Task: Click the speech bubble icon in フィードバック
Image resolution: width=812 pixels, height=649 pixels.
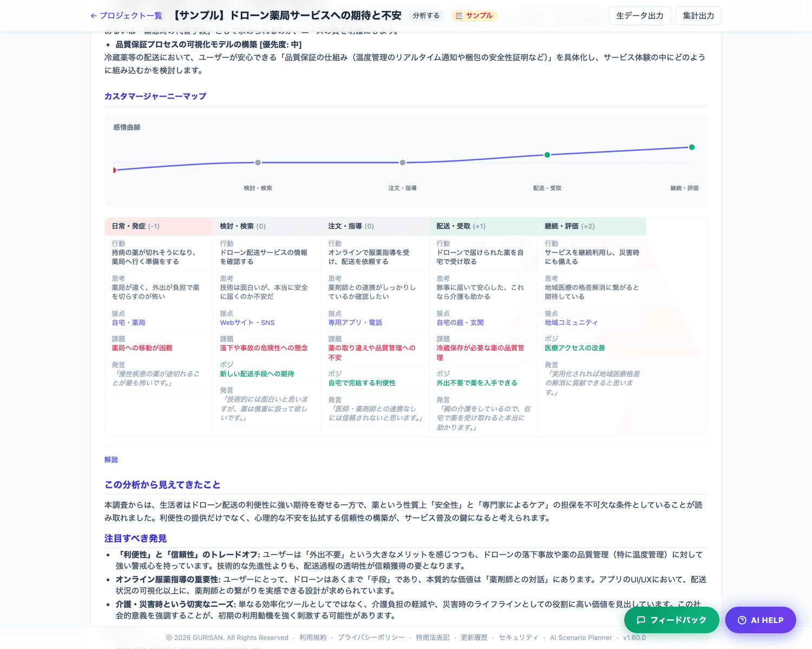Action: click(x=641, y=620)
